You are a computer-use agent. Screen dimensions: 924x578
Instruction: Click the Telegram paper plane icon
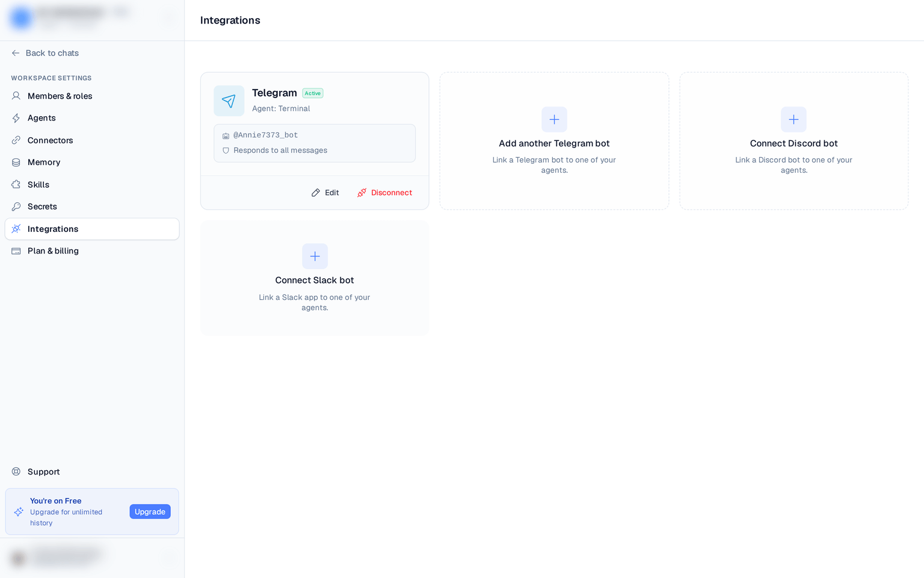point(229,101)
